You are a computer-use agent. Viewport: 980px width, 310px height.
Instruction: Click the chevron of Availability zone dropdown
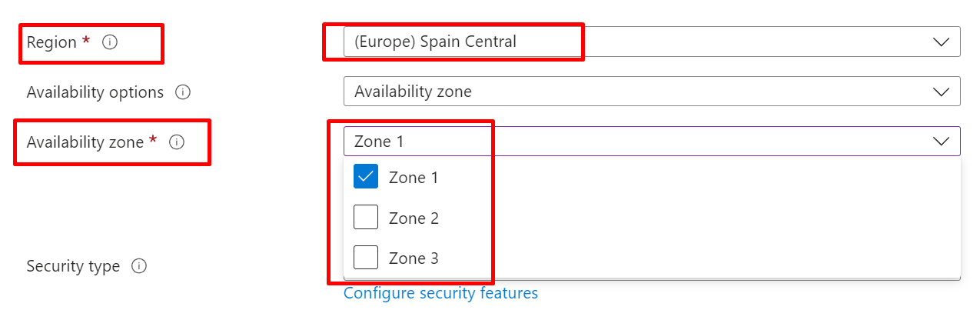click(941, 142)
